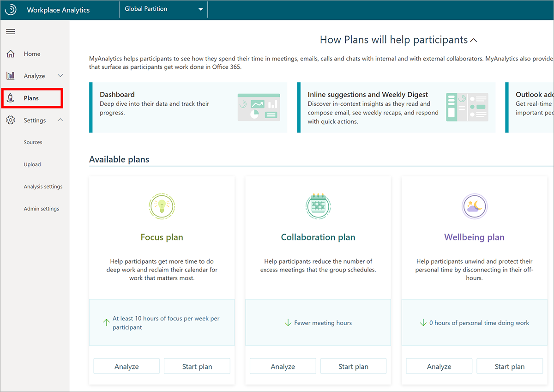The image size is (554, 392).
Task: Go to Home in the sidebar
Action: 32,54
